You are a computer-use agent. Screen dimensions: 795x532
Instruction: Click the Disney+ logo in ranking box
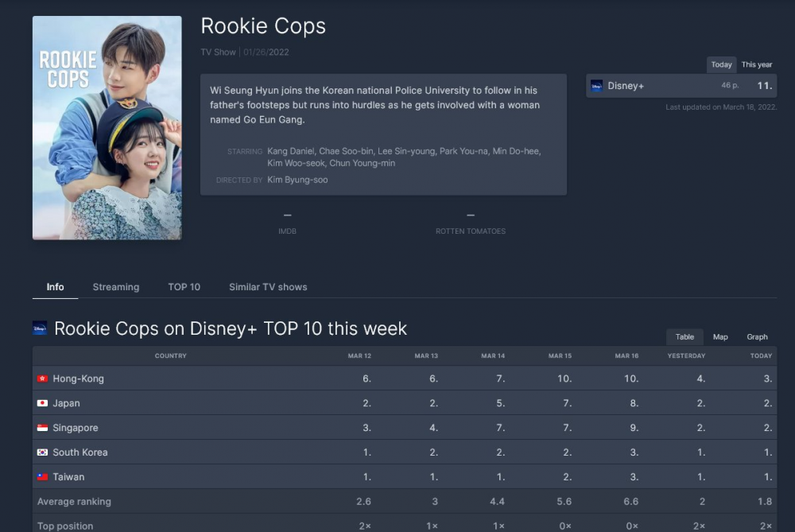pyautogui.click(x=596, y=86)
